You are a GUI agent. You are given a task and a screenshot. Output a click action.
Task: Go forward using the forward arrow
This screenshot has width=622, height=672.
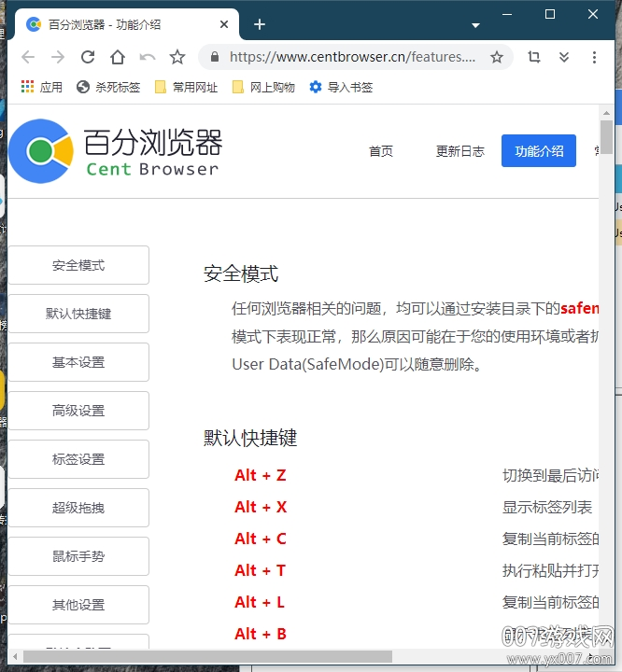(58, 57)
